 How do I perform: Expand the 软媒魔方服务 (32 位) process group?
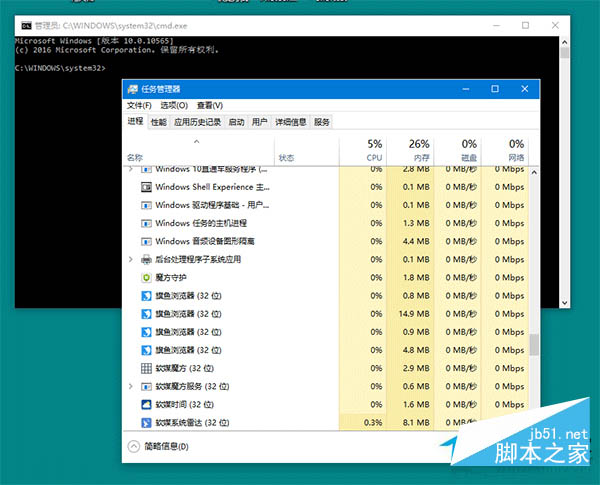pos(131,387)
